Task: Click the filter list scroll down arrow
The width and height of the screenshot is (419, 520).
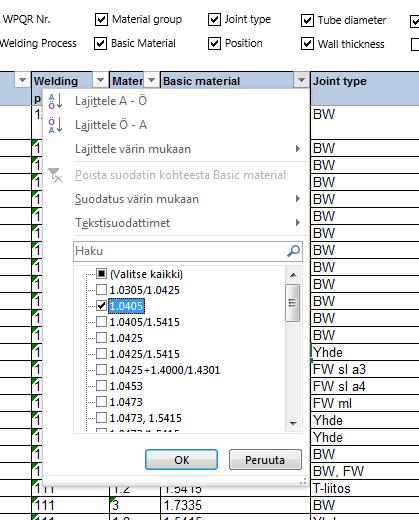Action: pyautogui.click(x=293, y=423)
